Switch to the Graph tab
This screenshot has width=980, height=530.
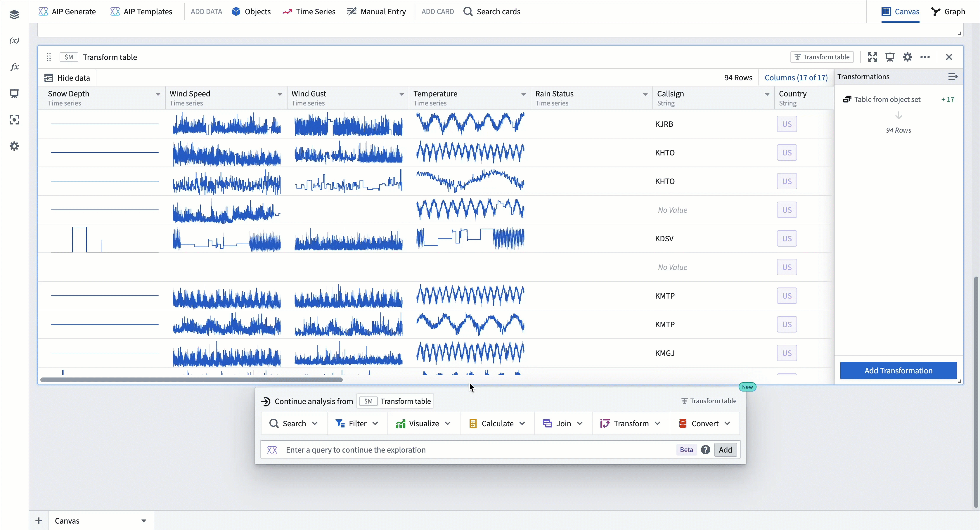(949, 11)
